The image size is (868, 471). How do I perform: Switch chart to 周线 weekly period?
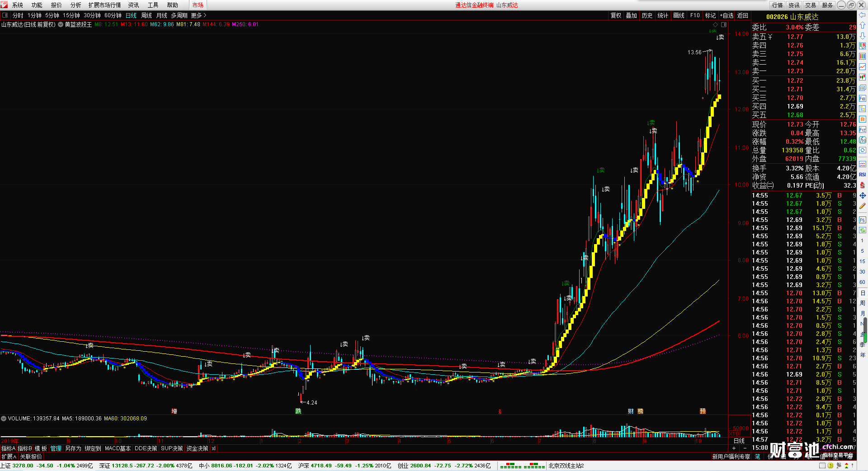point(146,15)
